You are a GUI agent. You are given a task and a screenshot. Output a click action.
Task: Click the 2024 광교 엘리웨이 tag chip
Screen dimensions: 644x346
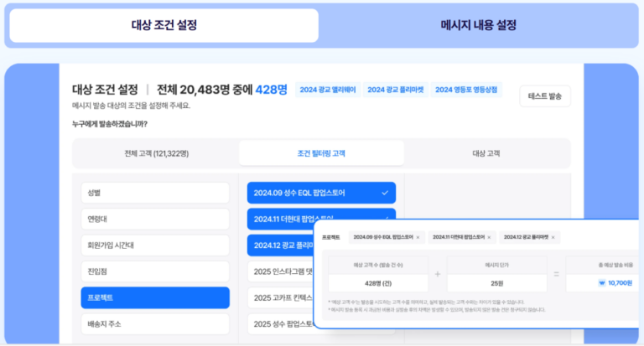tap(327, 90)
